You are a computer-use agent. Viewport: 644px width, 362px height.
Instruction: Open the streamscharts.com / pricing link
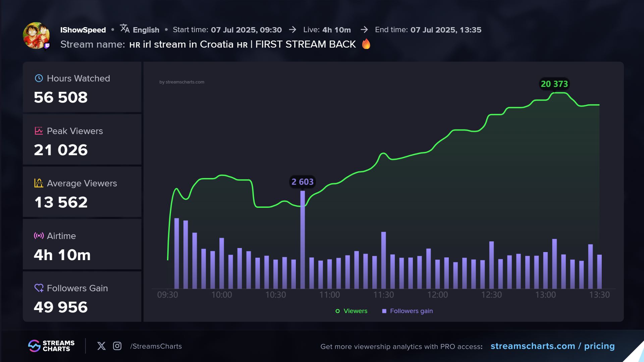[552, 346]
